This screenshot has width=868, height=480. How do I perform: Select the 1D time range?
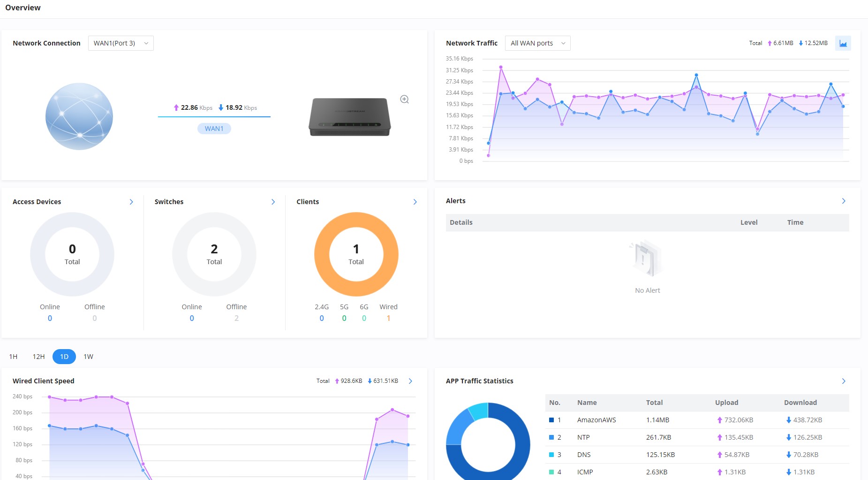pos(64,357)
